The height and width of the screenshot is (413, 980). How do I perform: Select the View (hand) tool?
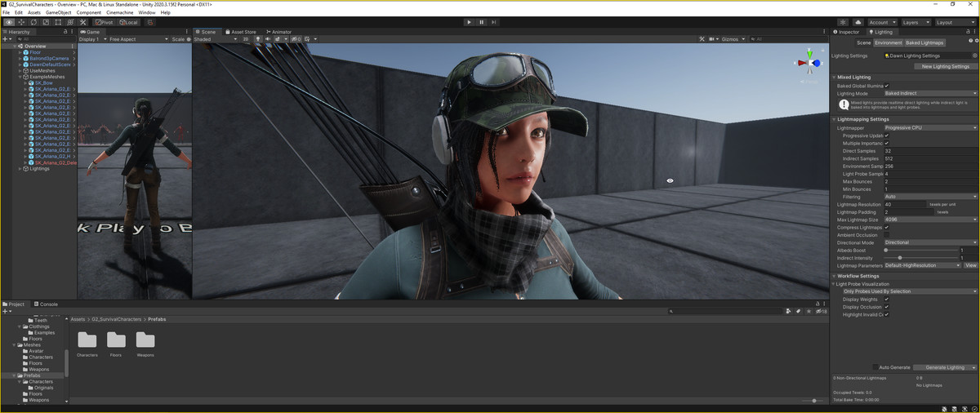point(9,22)
